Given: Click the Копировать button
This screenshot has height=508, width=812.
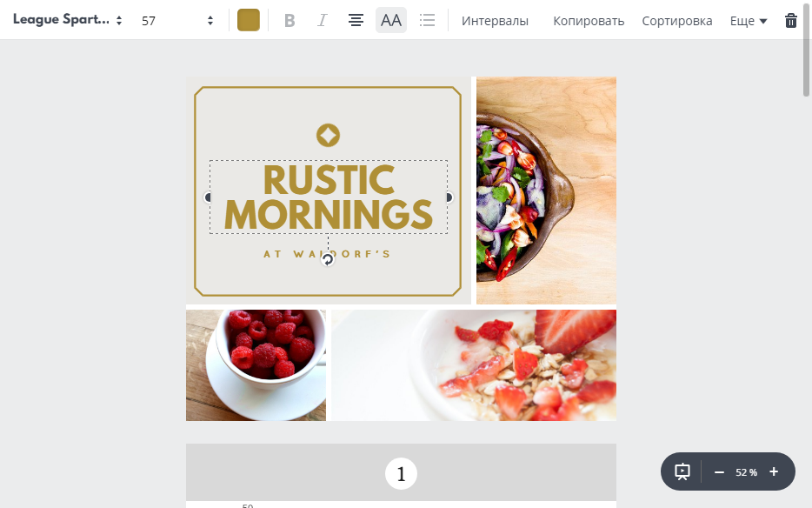Looking at the screenshot, I should (x=589, y=21).
